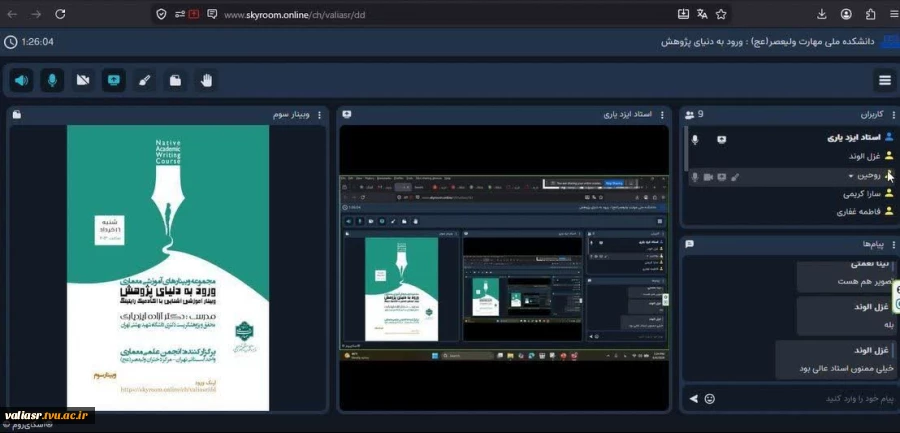
Task: Open options menu of پیام‌ها panel
Action: [894, 245]
